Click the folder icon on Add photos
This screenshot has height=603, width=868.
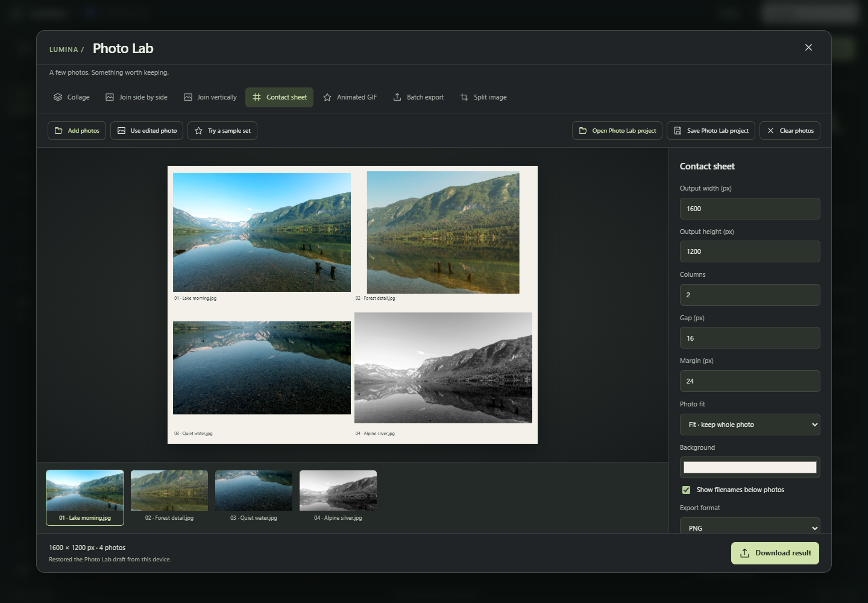coord(58,131)
